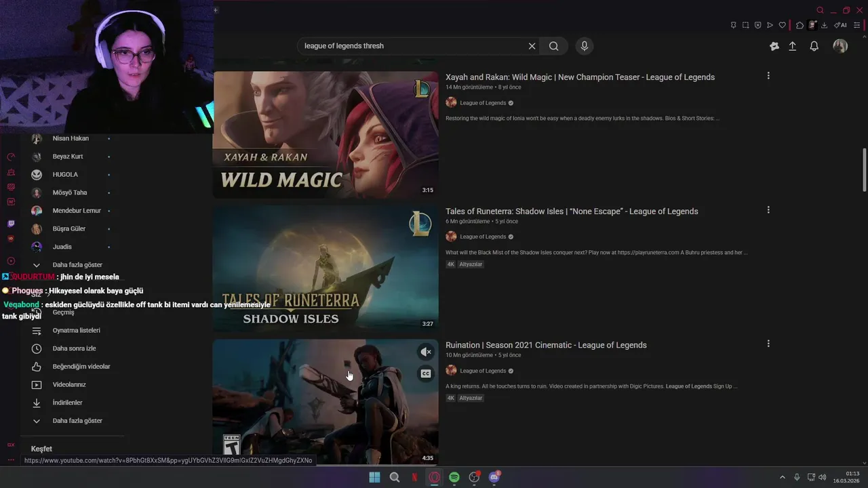Click the ad blocker shield icon
The width and height of the screenshot is (868, 488).
[x=757, y=25]
